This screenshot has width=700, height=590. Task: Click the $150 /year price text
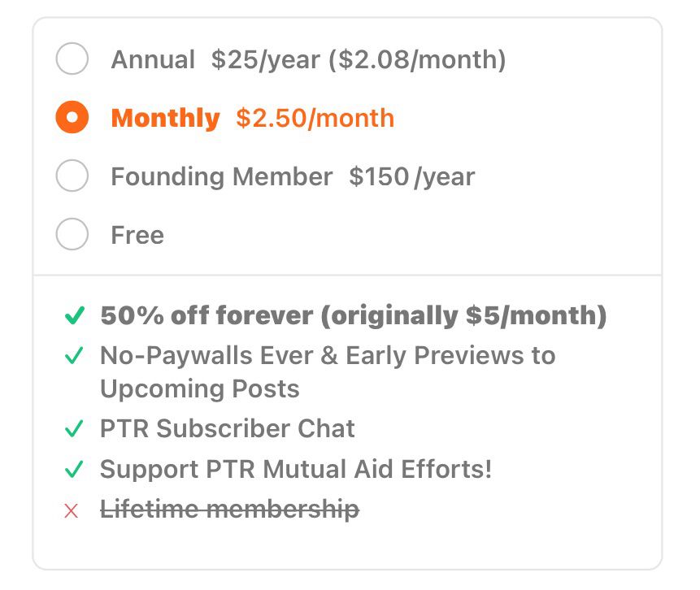[411, 176]
